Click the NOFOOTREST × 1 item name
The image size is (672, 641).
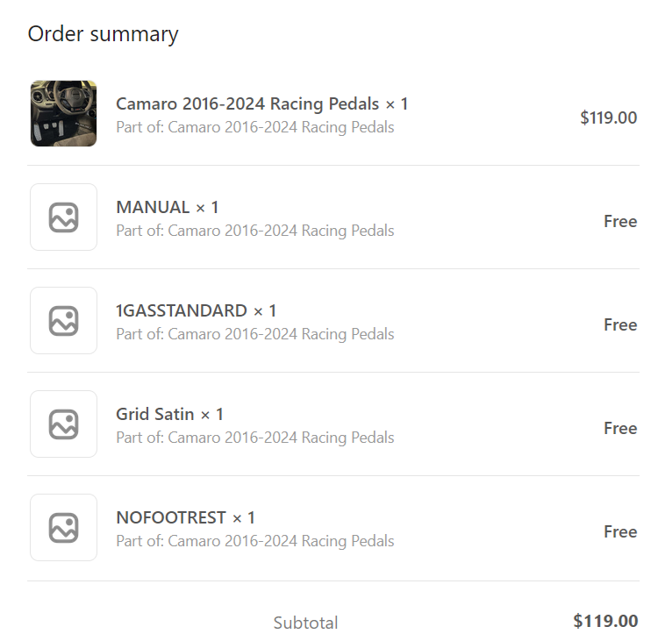[x=185, y=517]
